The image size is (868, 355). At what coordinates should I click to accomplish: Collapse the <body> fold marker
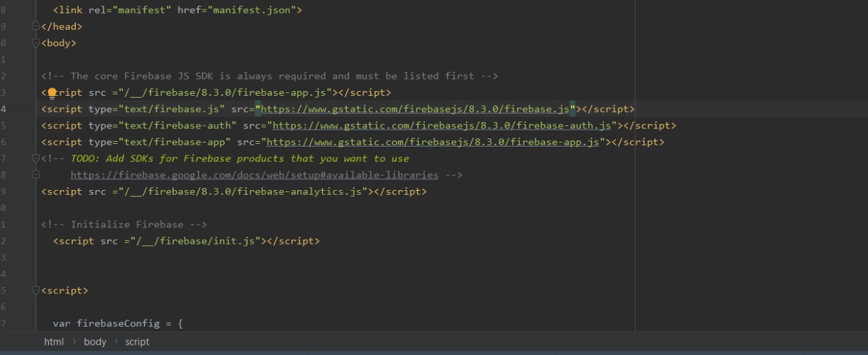pos(36,43)
